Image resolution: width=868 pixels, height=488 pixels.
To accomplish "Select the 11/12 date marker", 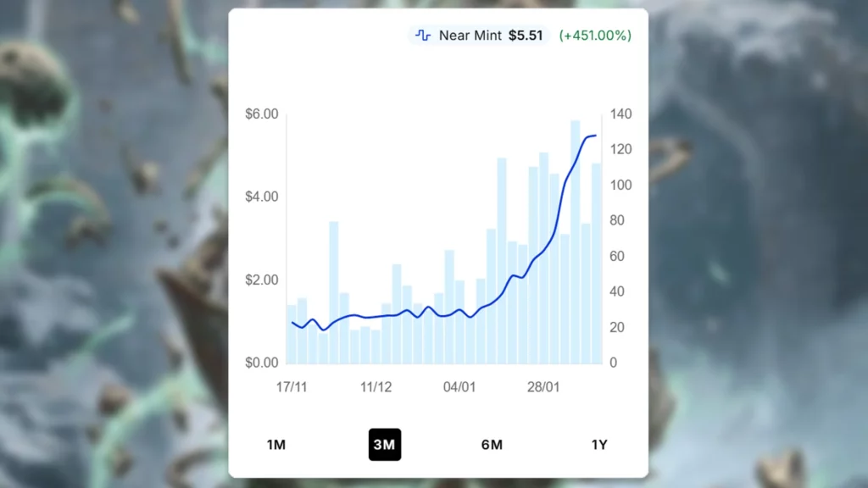I will [376, 387].
